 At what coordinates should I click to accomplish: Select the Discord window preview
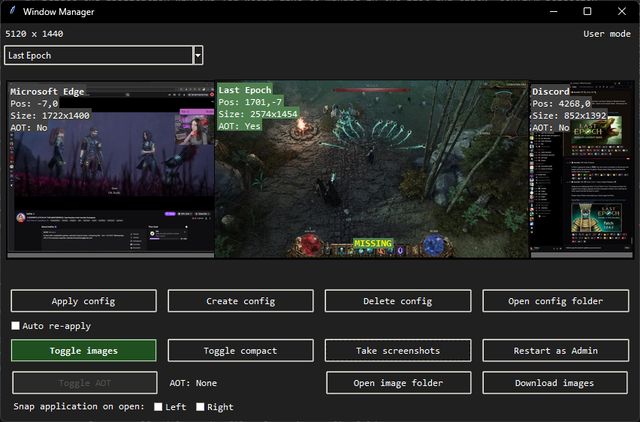point(582,169)
